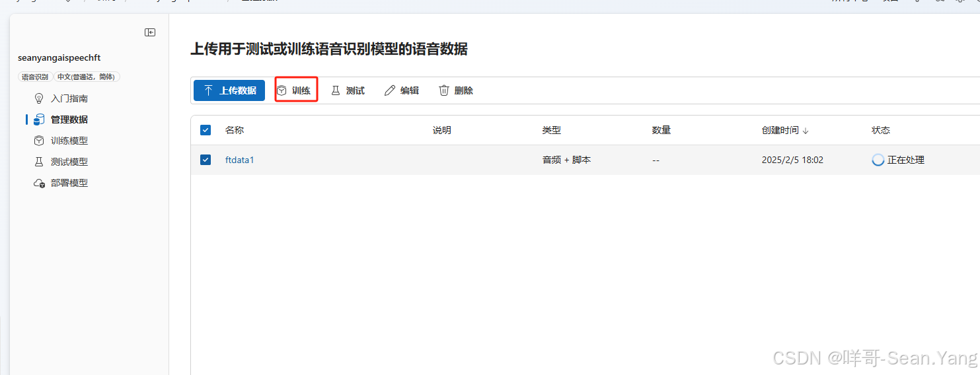Click the 训练 toolbar button
Screen dimensions: 980x375
click(294, 90)
